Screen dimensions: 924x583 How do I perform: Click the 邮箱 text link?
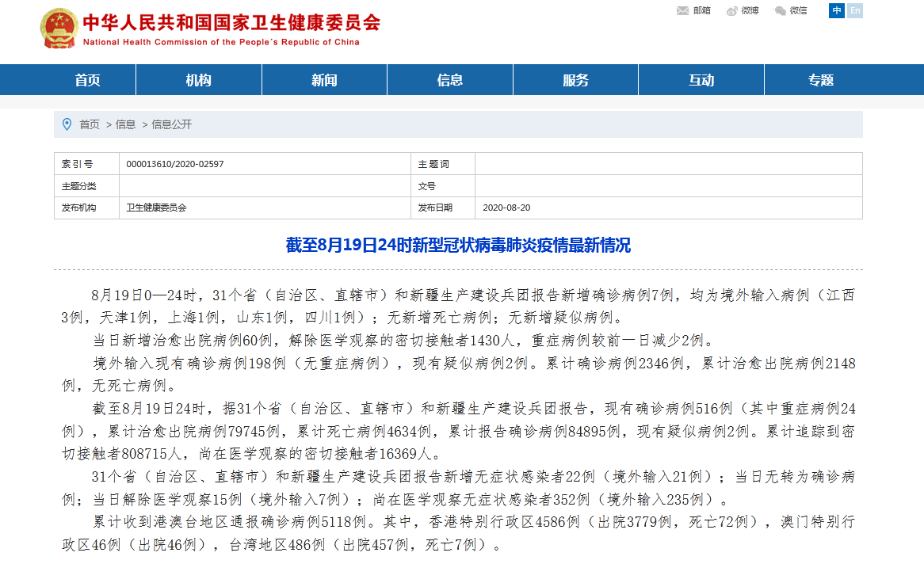pyautogui.click(x=702, y=10)
